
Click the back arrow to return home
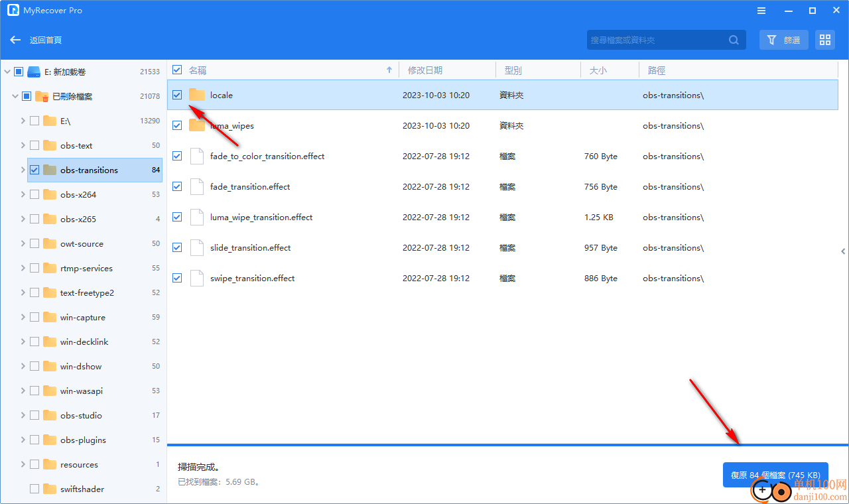tap(16, 40)
